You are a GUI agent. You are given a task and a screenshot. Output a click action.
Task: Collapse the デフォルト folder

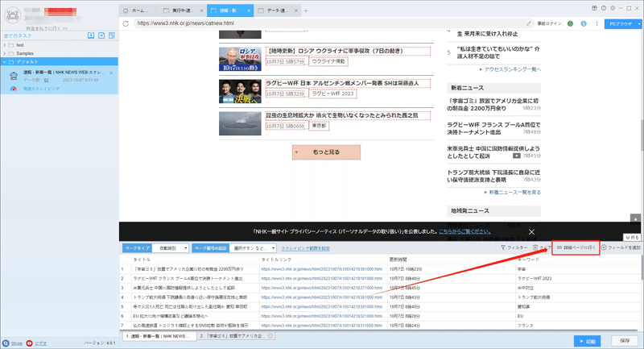(x=5, y=62)
